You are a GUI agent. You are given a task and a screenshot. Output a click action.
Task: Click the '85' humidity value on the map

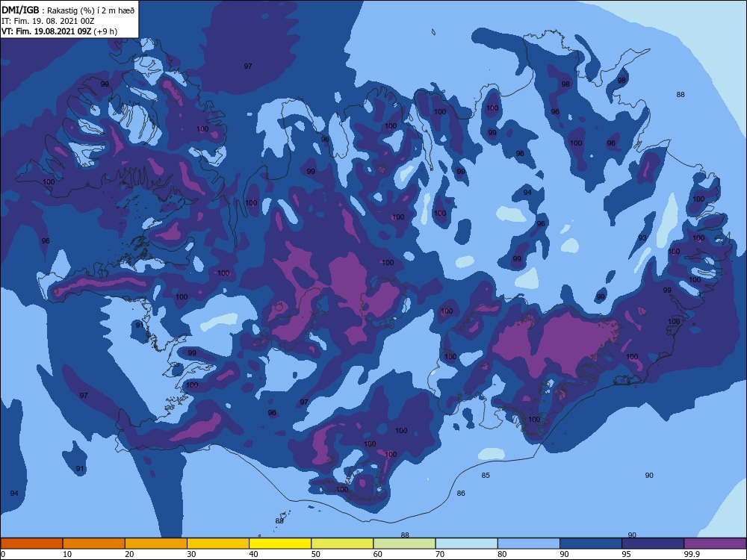(x=486, y=475)
